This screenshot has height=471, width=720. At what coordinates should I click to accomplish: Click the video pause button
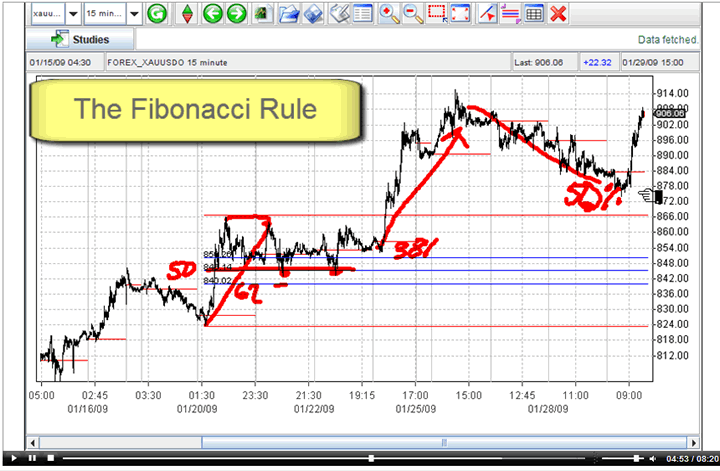(x=32, y=458)
